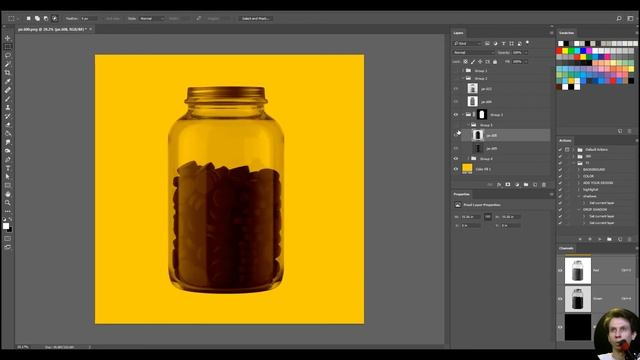Click the add layer mask icon
This screenshot has height=360, width=640.
(x=508, y=184)
